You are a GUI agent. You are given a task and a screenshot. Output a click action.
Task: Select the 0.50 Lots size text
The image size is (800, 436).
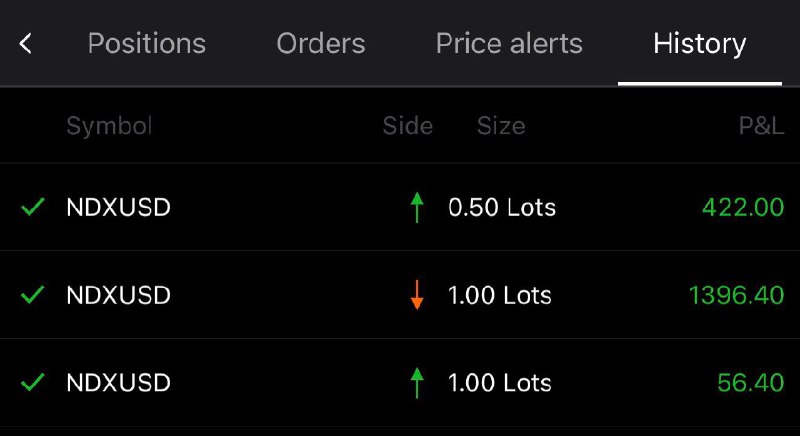[502, 208]
